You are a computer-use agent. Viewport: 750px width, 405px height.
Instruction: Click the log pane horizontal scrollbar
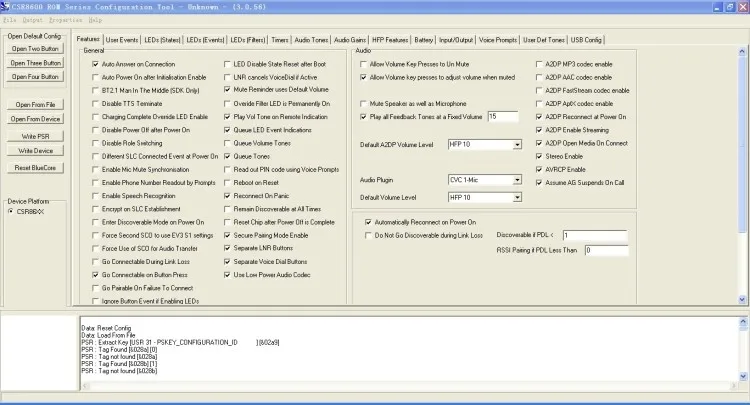click(x=409, y=386)
